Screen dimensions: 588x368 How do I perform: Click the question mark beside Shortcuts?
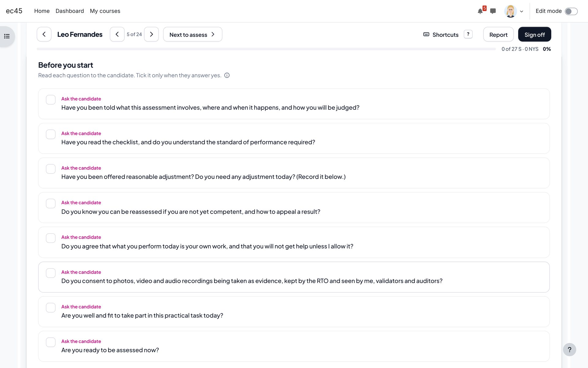(x=468, y=34)
